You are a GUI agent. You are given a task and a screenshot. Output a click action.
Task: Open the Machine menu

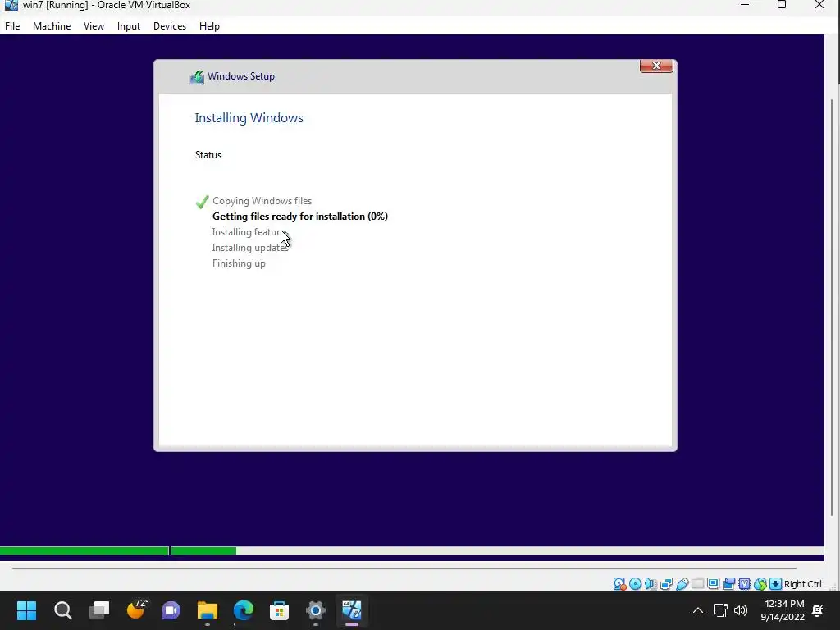click(x=52, y=26)
